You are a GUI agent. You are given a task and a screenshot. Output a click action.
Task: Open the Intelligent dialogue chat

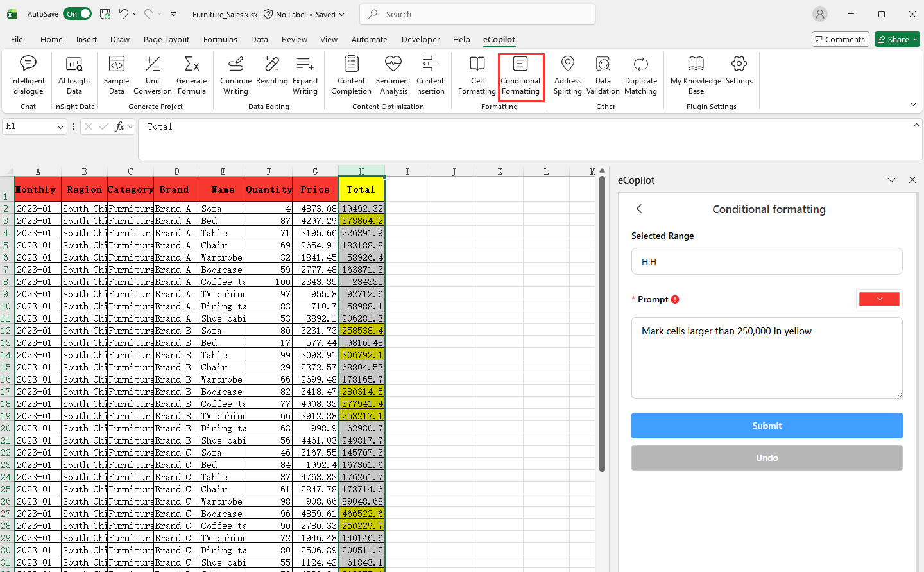click(28, 75)
